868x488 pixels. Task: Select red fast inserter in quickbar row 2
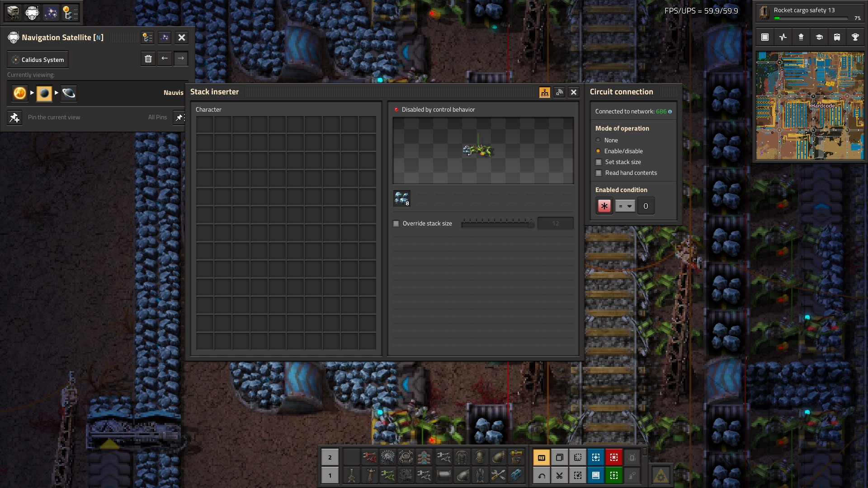370,457
